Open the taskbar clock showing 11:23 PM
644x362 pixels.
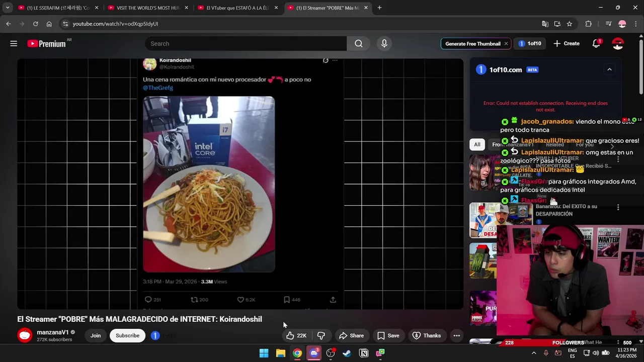tap(627, 353)
